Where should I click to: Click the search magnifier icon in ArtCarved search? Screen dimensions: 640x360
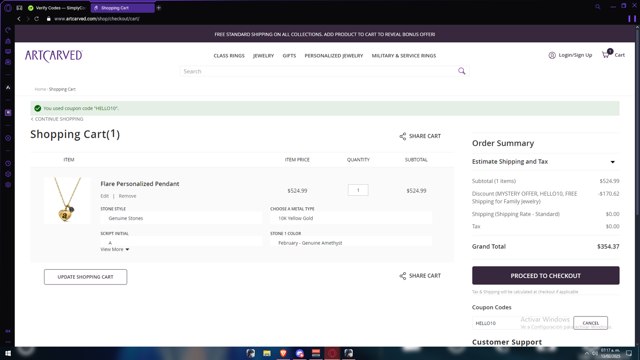tap(462, 71)
